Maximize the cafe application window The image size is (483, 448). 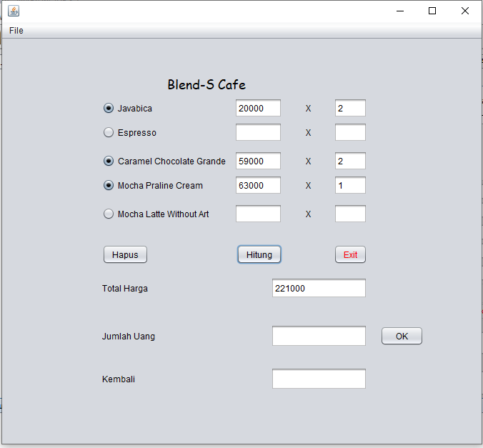click(x=432, y=11)
